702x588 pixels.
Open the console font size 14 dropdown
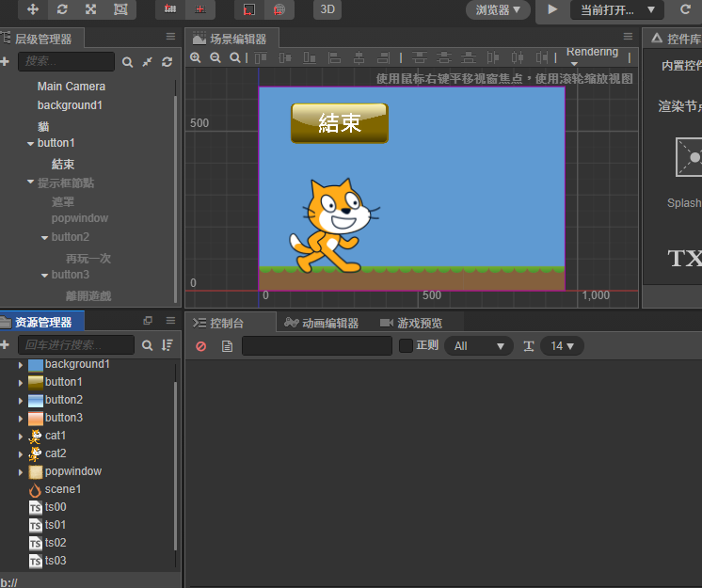[x=562, y=346]
